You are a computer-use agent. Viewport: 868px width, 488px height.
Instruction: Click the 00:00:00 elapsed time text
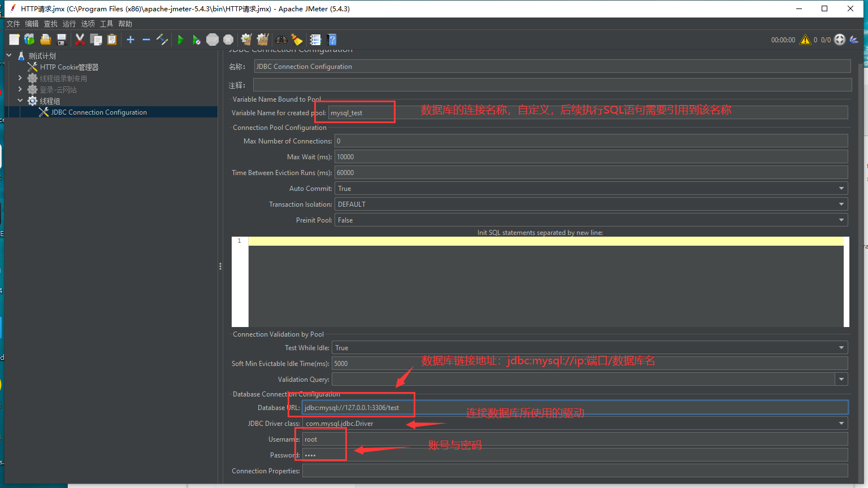[783, 40]
